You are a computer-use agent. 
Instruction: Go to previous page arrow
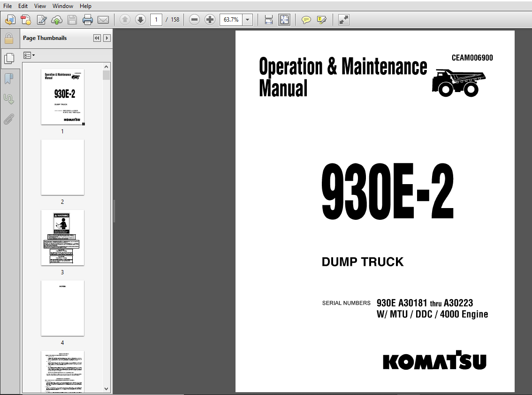coord(125,20)
